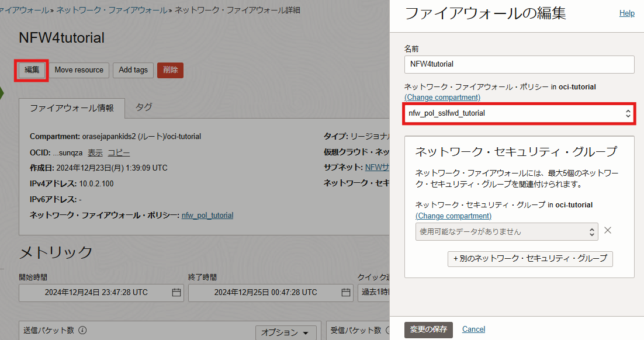644x340 pixels.
Task: Open the quick selection 過去1時間 dropdown
Action: 374,293
